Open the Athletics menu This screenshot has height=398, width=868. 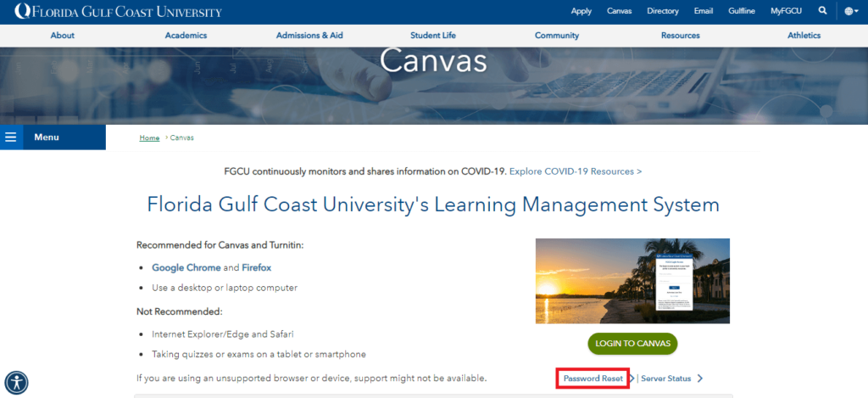(x=804, y=36)
